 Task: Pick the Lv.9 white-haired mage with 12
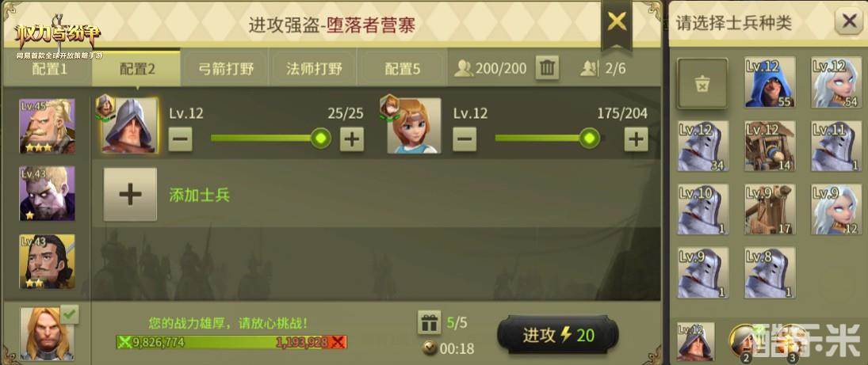(836, 209)
